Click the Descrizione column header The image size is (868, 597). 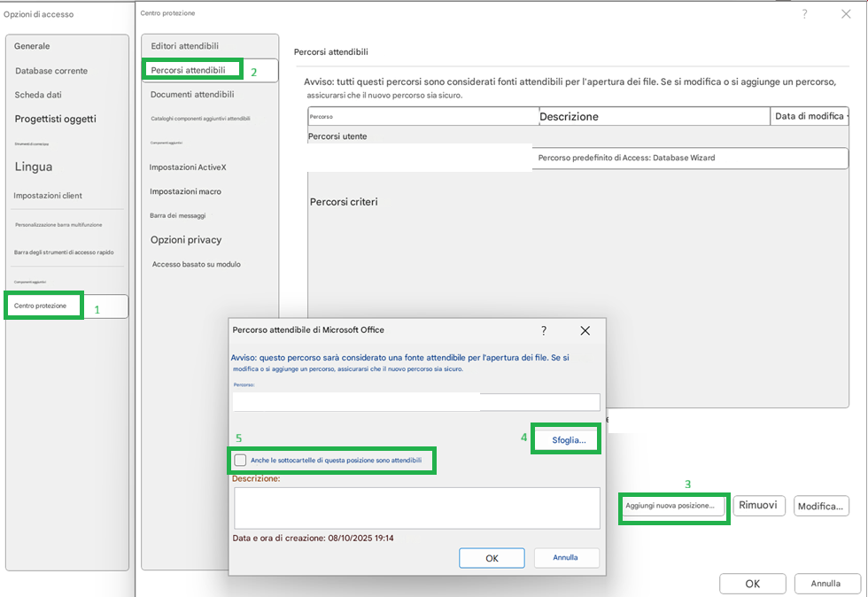(x=655, y=116)
